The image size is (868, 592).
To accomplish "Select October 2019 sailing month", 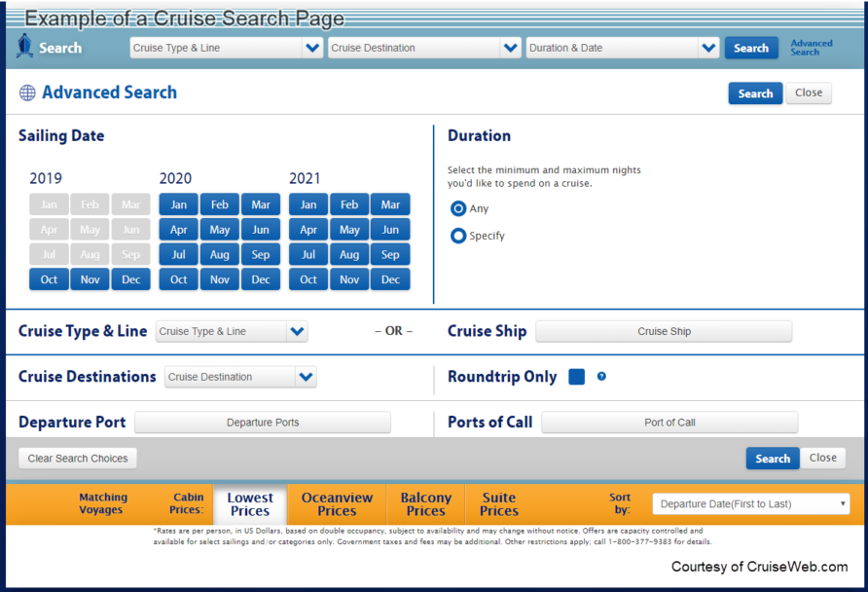I will (48, 279).
